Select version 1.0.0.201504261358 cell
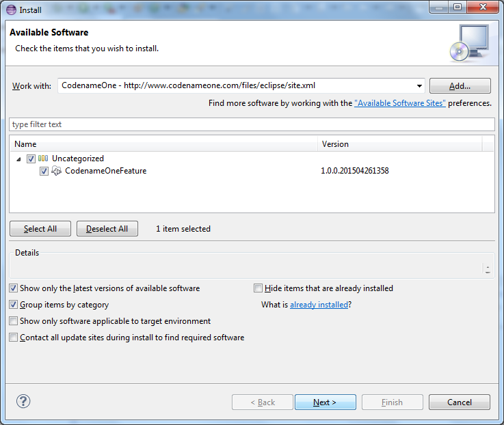This screenshot has width=504, height=425. 354,171
